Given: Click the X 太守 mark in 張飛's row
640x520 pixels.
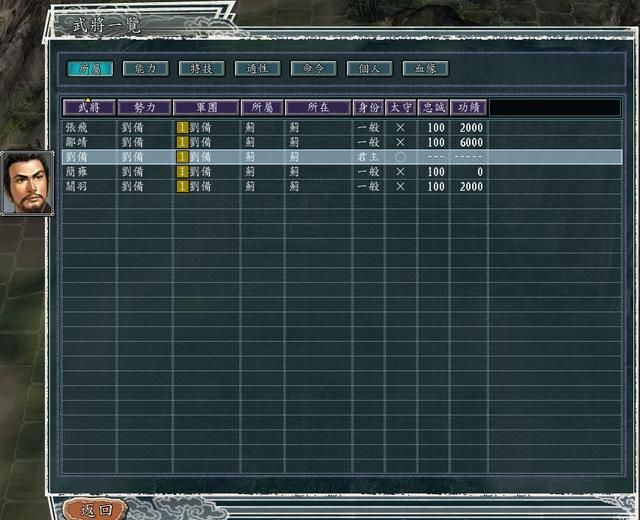Looking at the screenshot, I should (400, 128).
